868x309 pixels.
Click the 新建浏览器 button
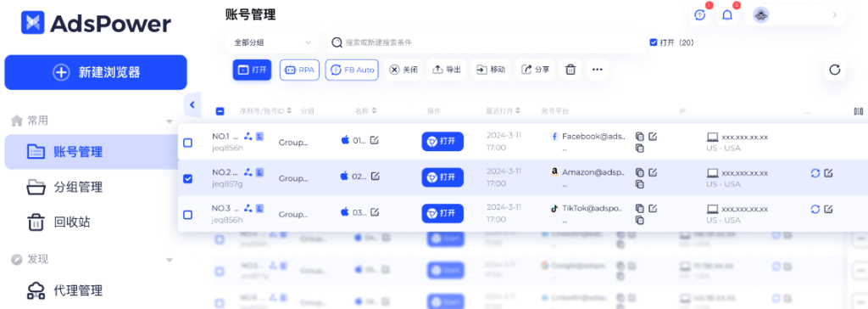click(96, 72)
